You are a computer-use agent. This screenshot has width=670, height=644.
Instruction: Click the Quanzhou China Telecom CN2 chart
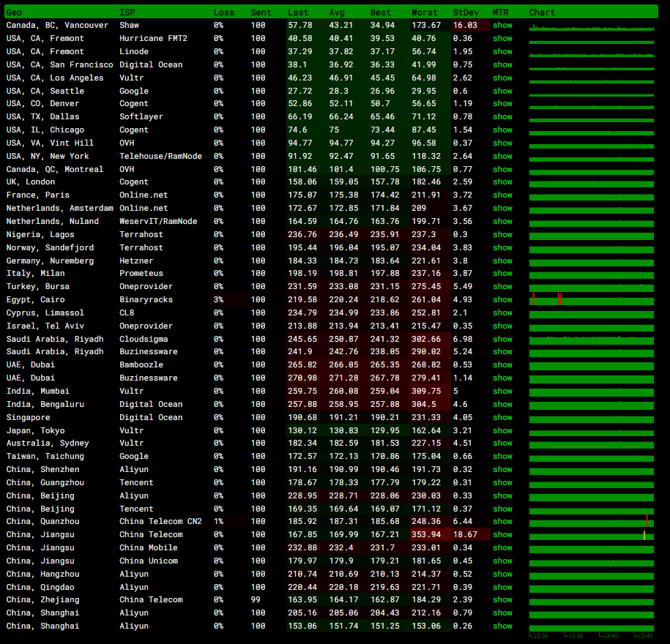592,522
